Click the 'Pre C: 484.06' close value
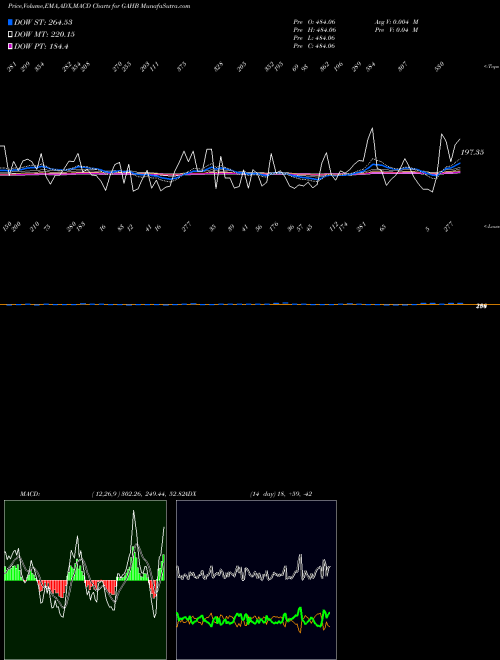The image size is (500, 660). coord(314,46)
